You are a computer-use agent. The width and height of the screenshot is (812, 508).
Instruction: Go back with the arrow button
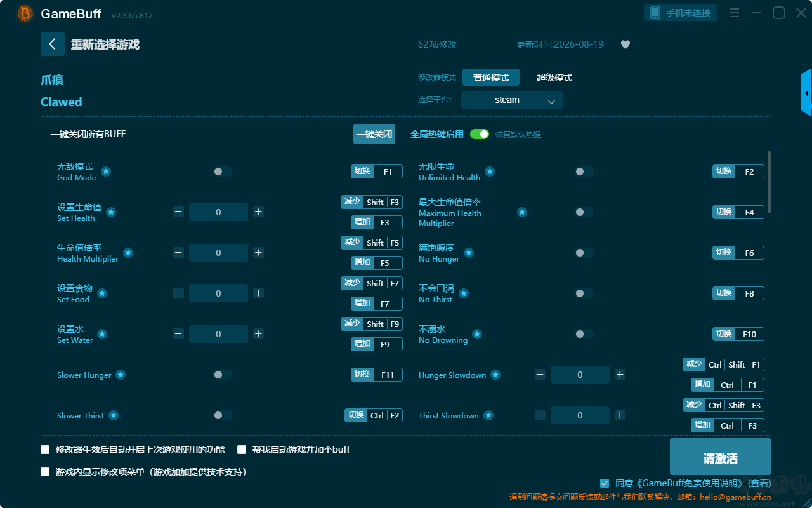coord(53,44)
